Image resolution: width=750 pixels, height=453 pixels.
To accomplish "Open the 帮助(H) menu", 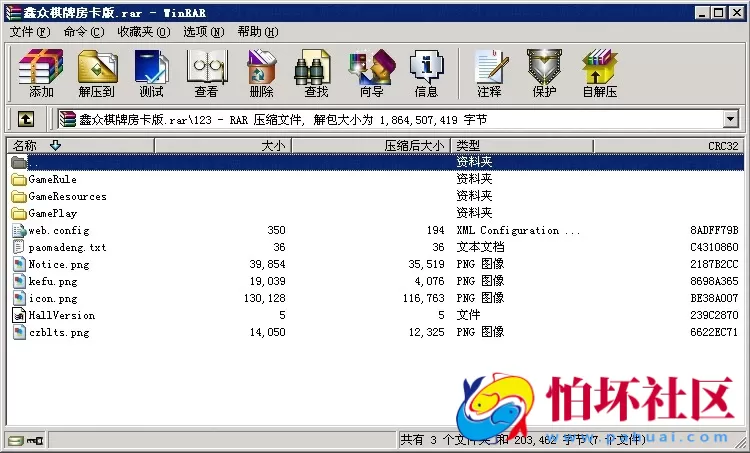I will [x=258, y=32].
